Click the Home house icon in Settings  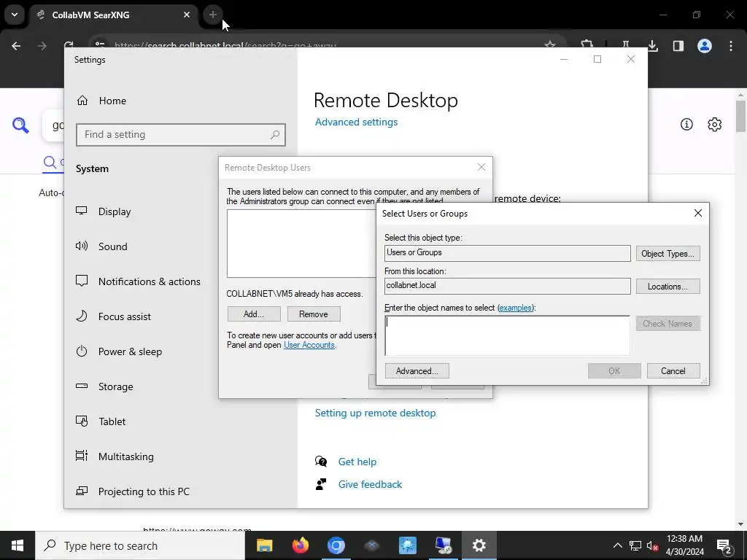click(x=82, y=101)
